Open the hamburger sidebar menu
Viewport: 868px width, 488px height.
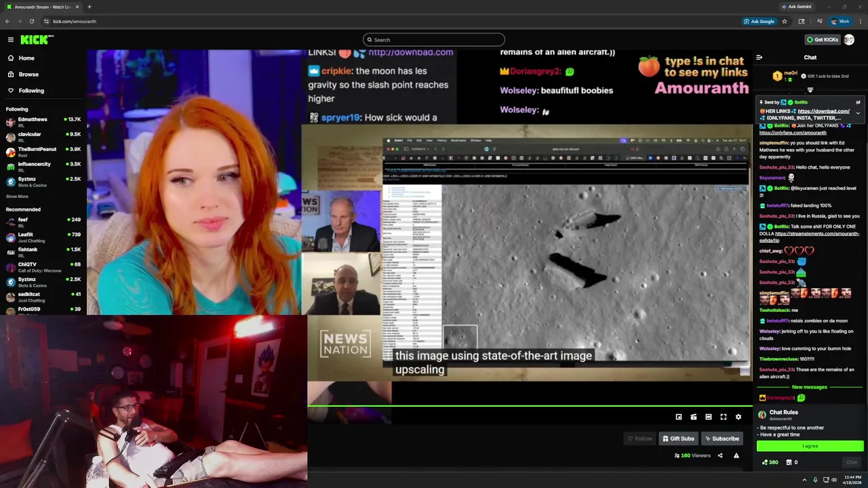[x=11, y=40]
